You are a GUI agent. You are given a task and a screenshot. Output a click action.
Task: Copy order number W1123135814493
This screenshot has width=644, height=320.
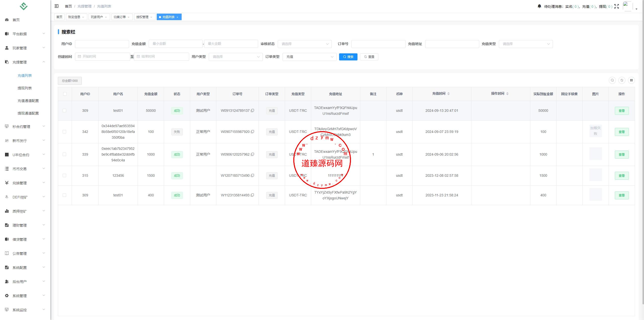[253, 195]
